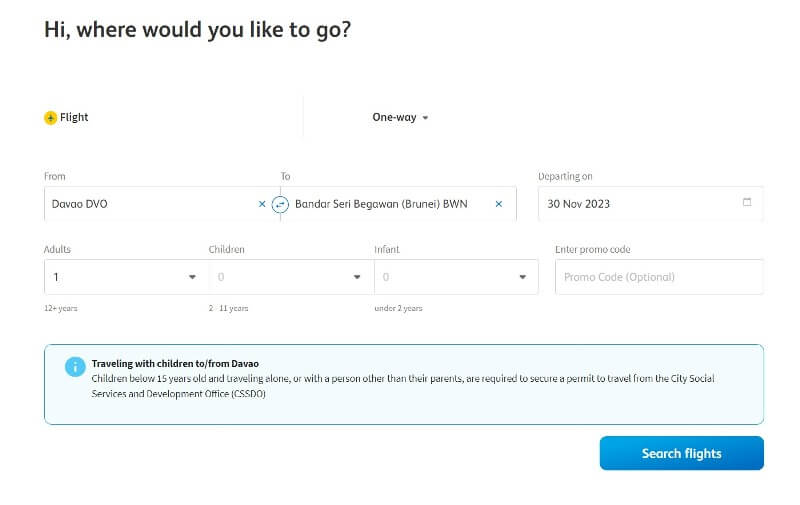800x505 pixels.
Task: Click the Adults dropdown caret arrow
Action: tap(192, 277)
